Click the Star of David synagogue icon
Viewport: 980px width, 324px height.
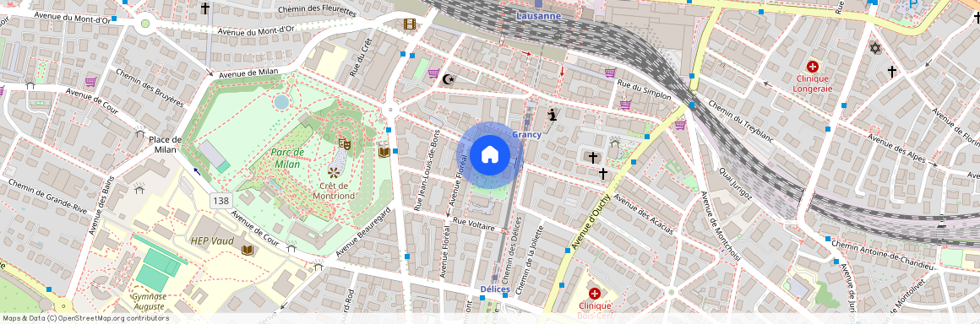pos(875,47)
